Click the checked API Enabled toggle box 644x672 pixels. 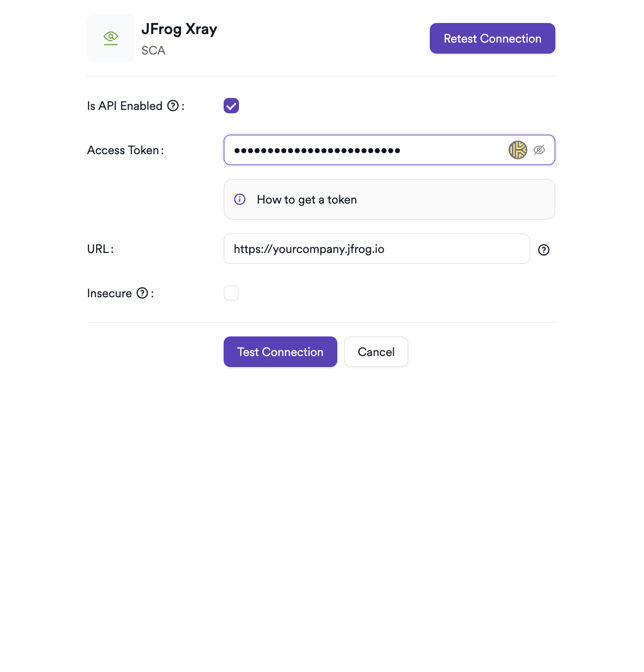click(231, 106)
